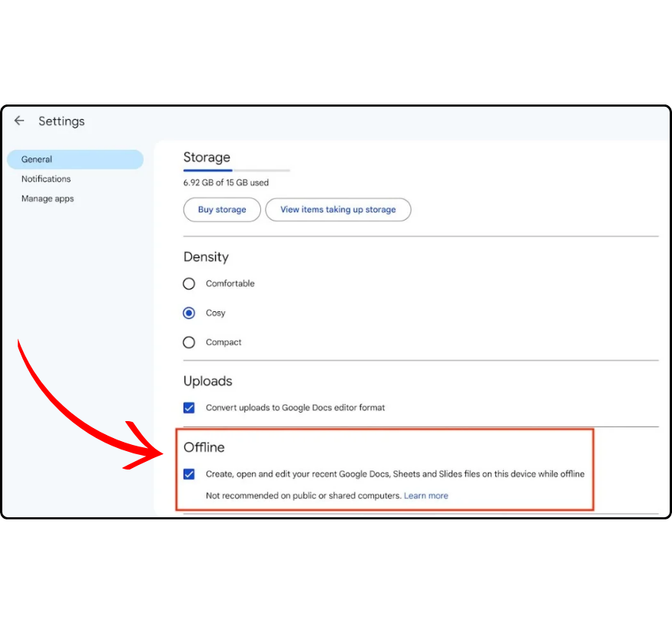Pick the Compact density radio button
672x624 pixels.
coord(189,343)
